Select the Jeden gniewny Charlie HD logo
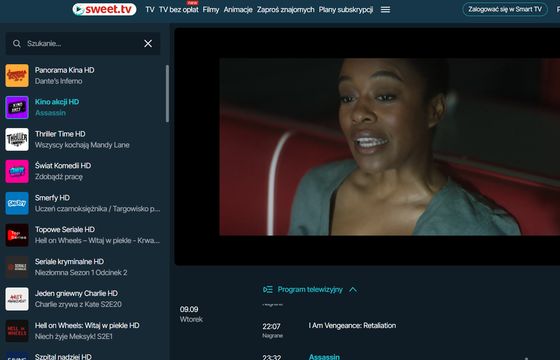 coord(17,299)
